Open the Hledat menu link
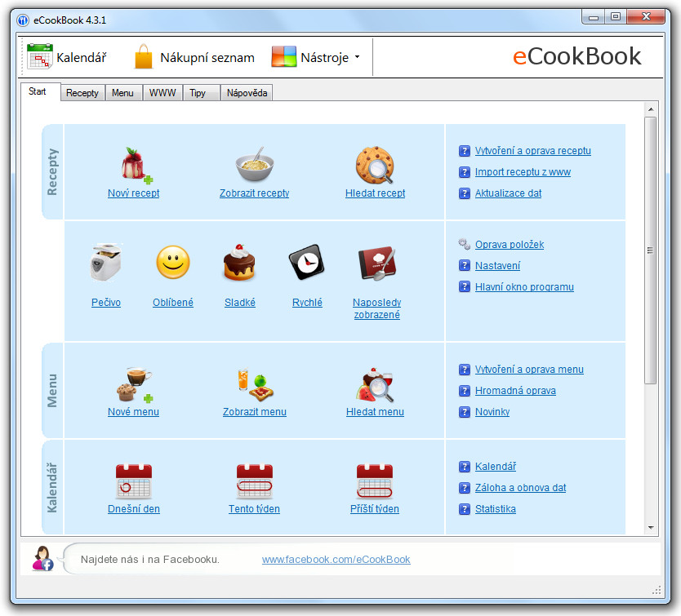 tap(376, 411)
